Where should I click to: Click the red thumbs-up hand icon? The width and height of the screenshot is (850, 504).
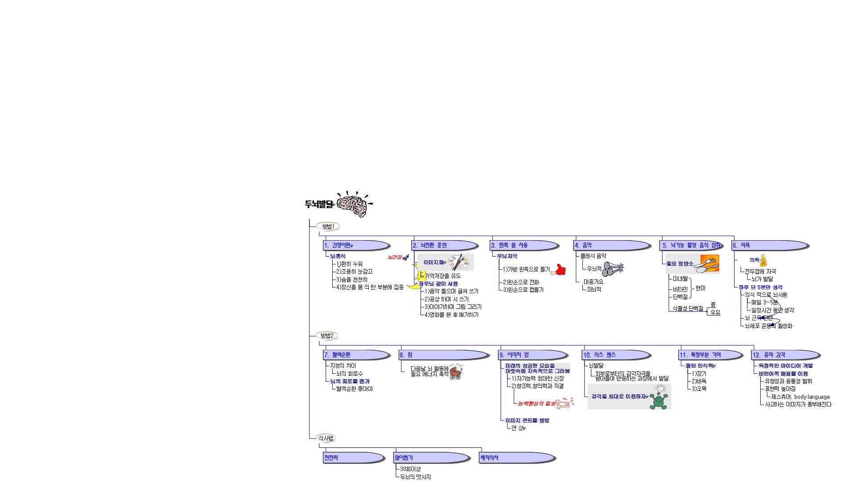(x=558, y=270)
